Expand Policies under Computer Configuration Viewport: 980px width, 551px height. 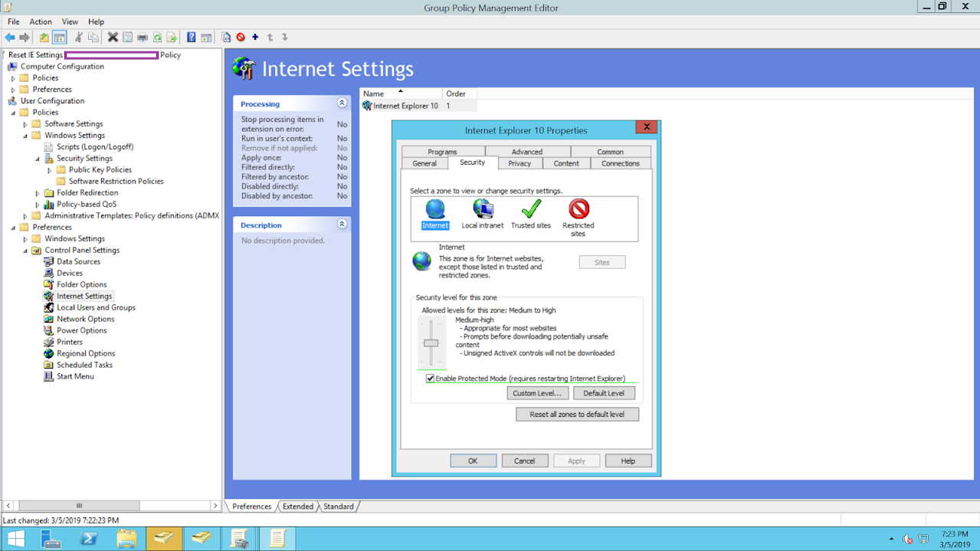click(x=13, y=78)
